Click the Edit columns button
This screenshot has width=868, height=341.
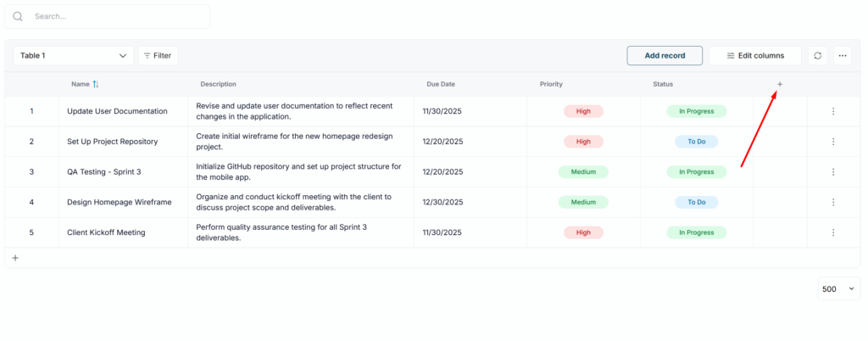click(754, 56)
